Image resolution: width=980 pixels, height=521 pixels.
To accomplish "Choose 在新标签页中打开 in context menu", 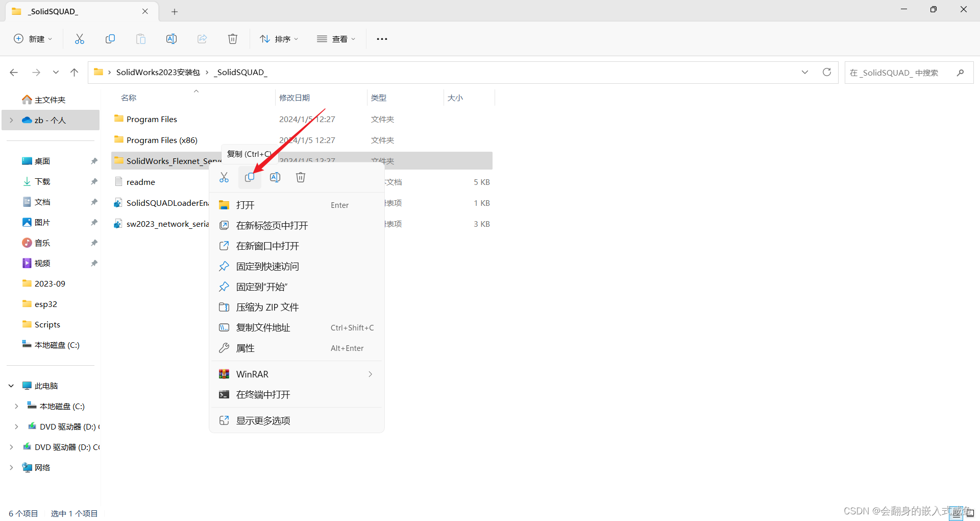I will 297,225.
